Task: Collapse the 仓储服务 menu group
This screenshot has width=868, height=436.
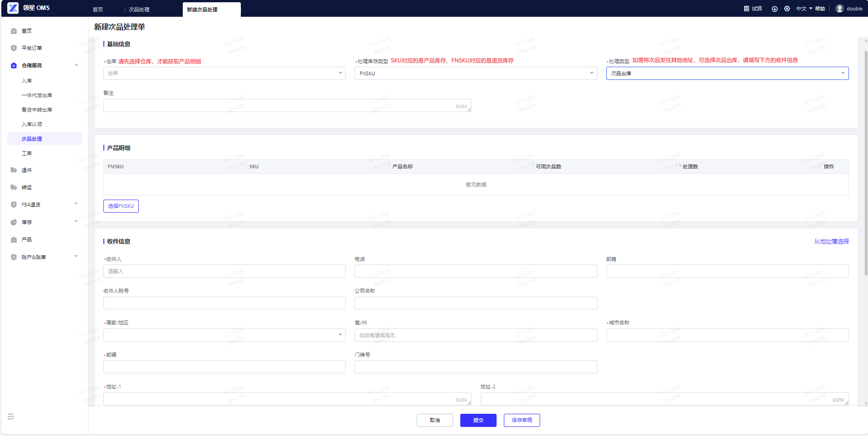Action: click(x=76, y=65)
